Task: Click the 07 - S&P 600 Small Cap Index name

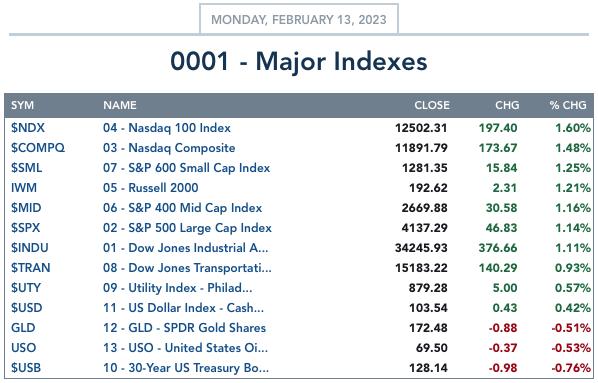Action: [186, 168]
